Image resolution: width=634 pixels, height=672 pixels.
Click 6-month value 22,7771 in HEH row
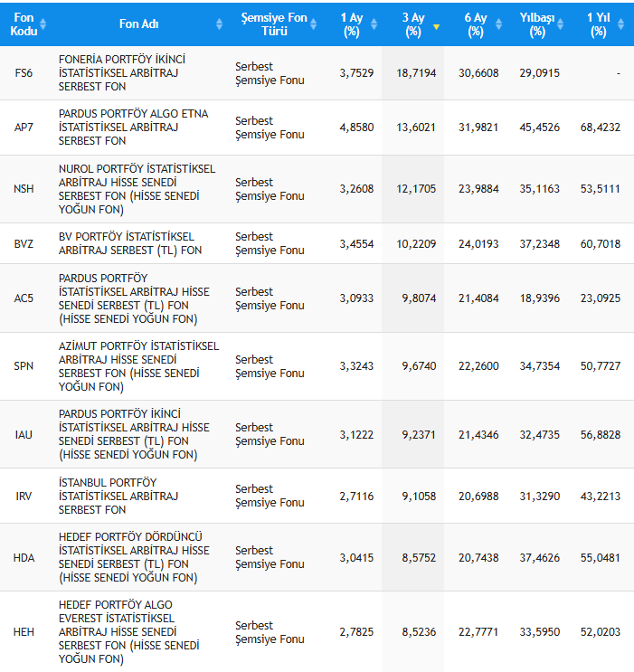pyautogui.click(x=478, y=632)
